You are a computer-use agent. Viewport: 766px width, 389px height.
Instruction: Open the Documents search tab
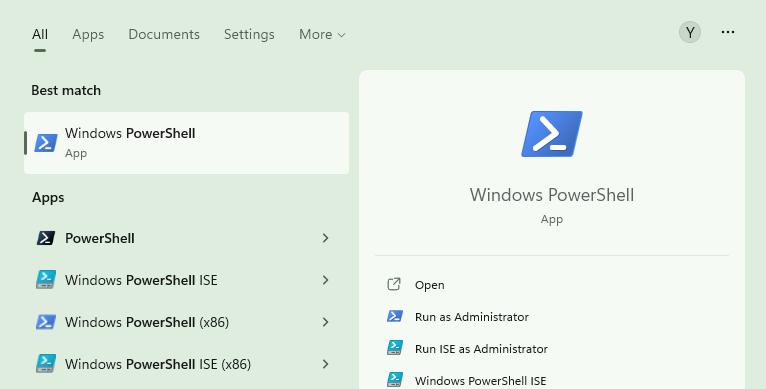coord(164,34)
